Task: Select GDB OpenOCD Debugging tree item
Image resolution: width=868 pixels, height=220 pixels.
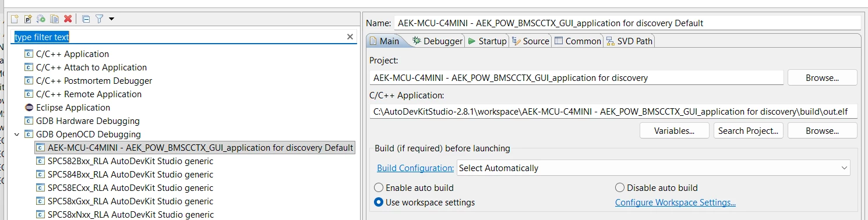Action: click(89, 134)
